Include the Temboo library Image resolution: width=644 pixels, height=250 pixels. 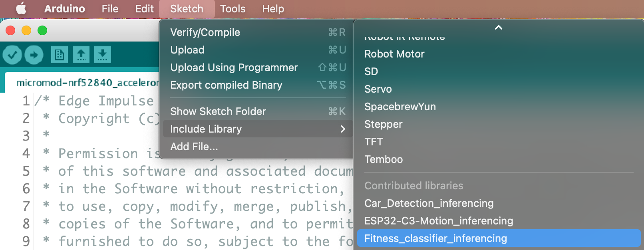499,159
